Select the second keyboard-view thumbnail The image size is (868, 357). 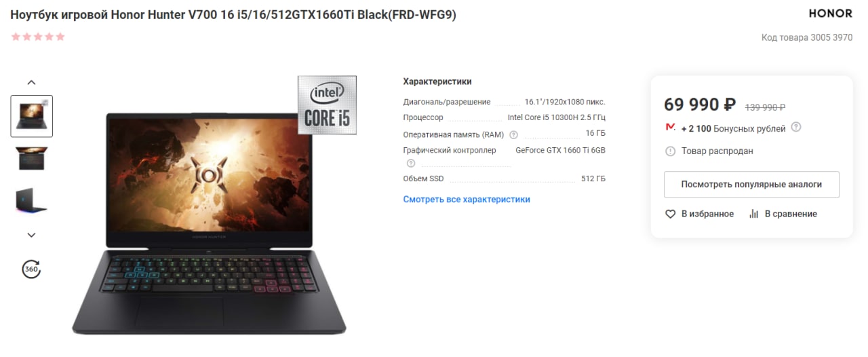coord(32,157)
